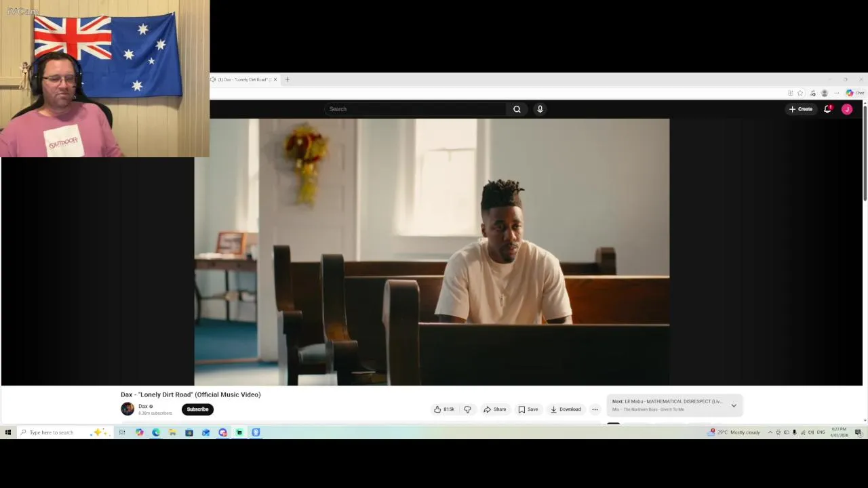
Task: Select the Dax Lonely Dirt Road browser tab
Action: [x=243, y=80]
